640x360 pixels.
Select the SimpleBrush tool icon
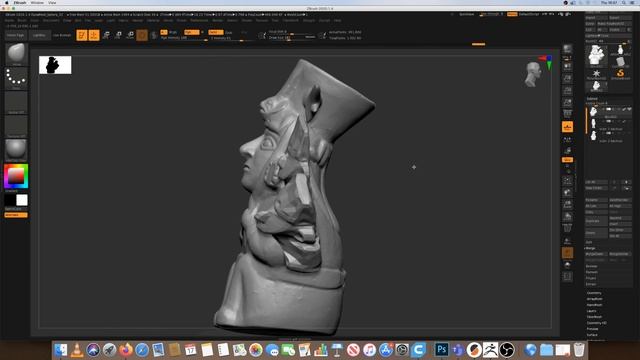coord(620,74)
